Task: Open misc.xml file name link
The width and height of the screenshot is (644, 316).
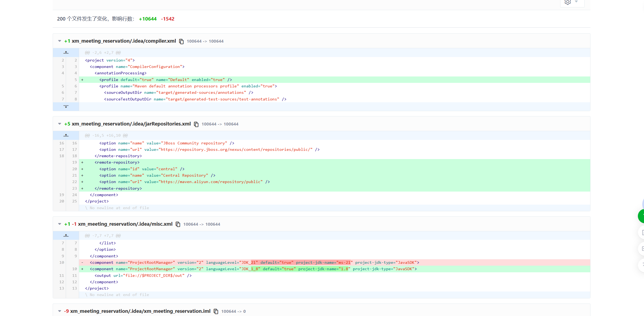Action: tap(125, 224)
